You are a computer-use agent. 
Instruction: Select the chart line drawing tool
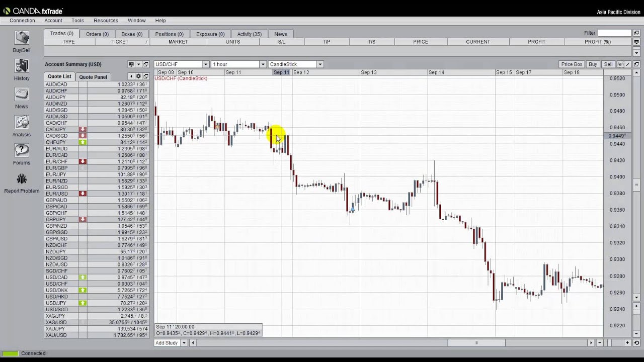click(628, 64)
